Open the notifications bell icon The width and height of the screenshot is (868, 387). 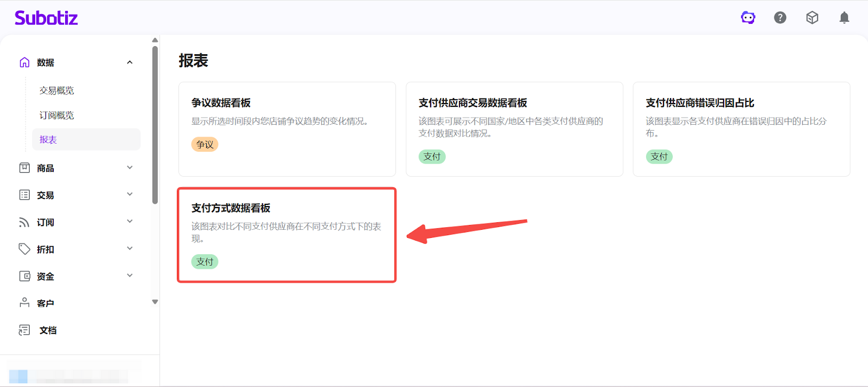coord(844,18)
